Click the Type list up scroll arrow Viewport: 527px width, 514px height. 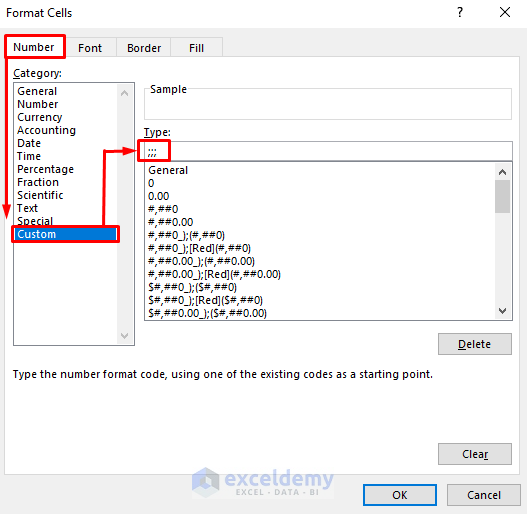(502, 172)
